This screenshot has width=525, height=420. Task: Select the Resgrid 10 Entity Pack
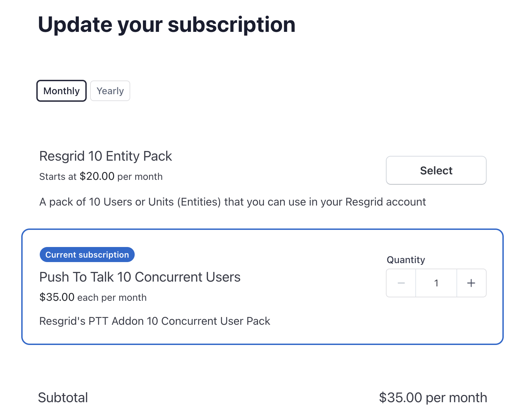point(436,170)
